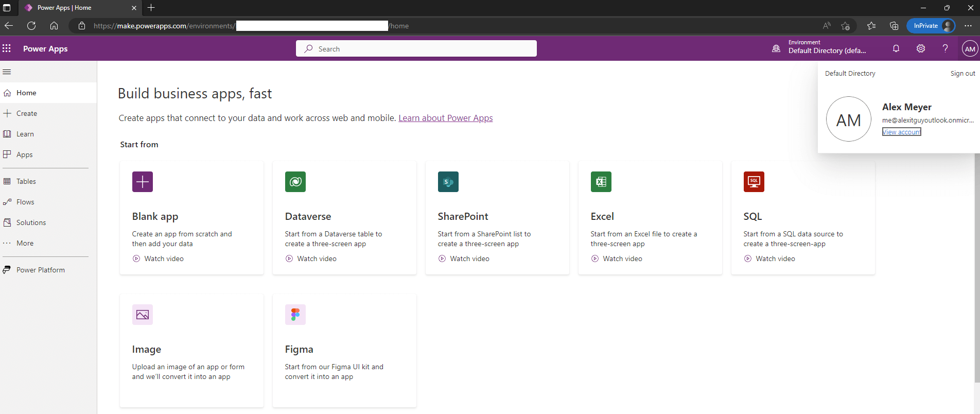
Task: Select Home in left navigation
Action: coord(48,93)
